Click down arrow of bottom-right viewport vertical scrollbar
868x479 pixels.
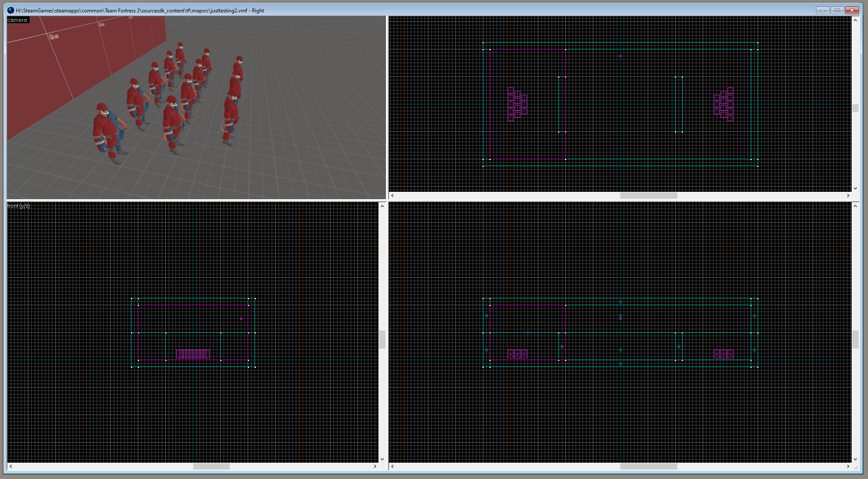click(x=855, y=459)
